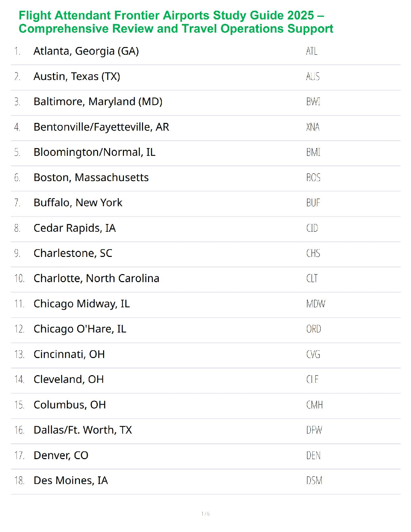The width and height of the screenshot is (411, 532).
Task: Click the MDW airport code
Action: pyautogui.click(x=316, y=304)
